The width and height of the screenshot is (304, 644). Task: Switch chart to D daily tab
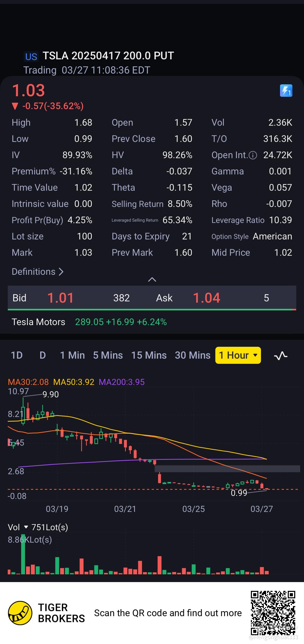43,355
